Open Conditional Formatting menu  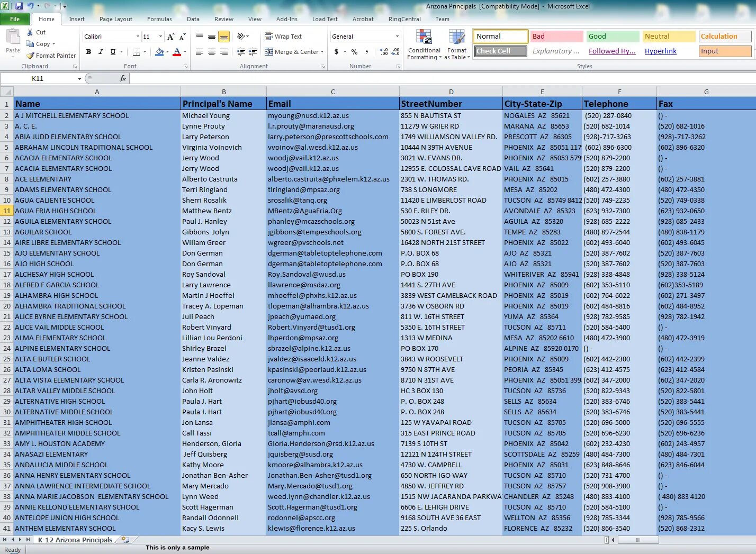pyautogui.click(x=424, y=45)
